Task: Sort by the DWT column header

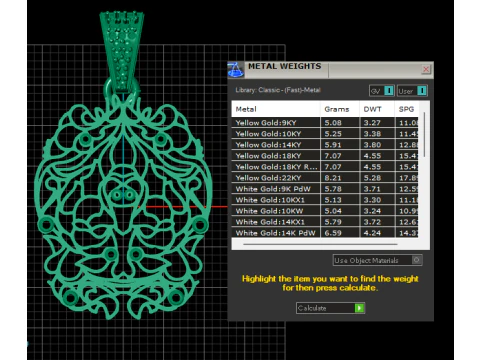Action: point(377,109)
